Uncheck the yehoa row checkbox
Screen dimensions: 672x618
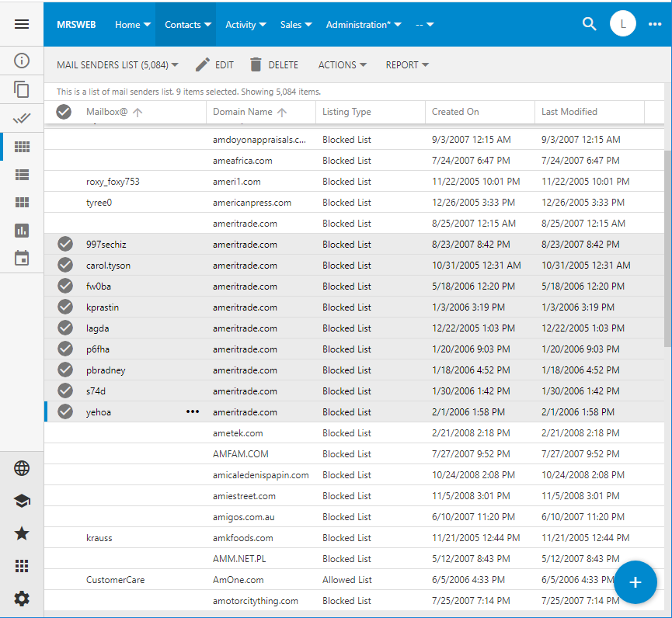[65, 411]
